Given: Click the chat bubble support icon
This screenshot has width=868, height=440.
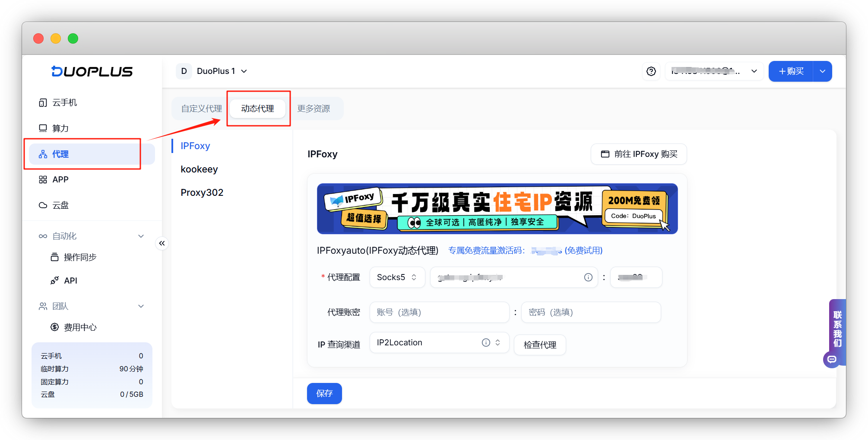Looking at the screenshot, I should (832, 360).
